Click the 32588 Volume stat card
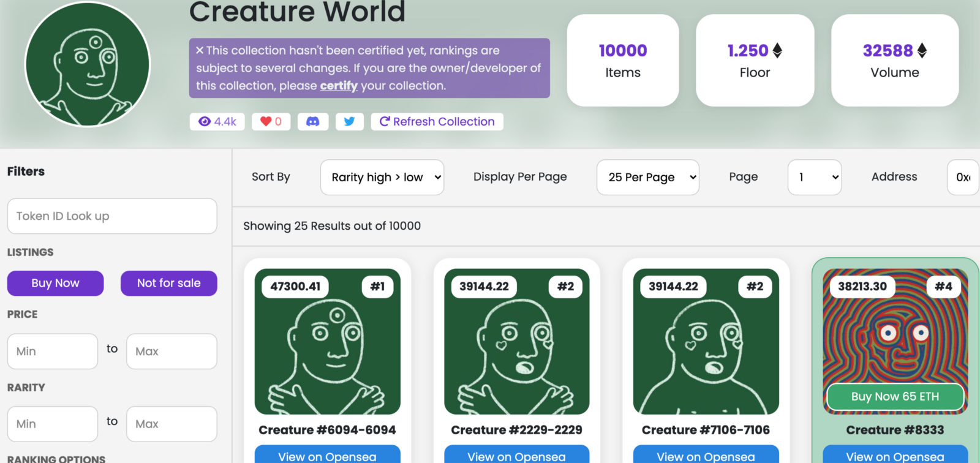980x463 pixels. (895, 61)
